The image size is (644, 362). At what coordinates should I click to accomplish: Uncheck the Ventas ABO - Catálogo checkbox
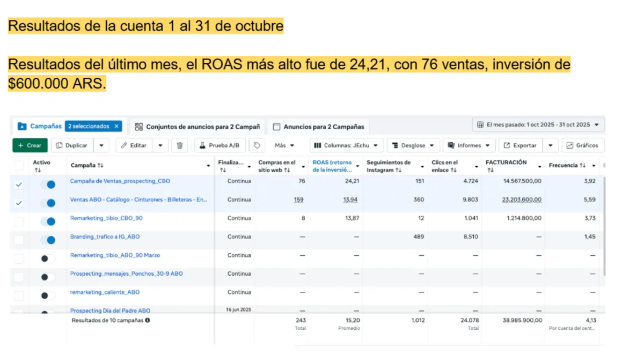[19, 203]
